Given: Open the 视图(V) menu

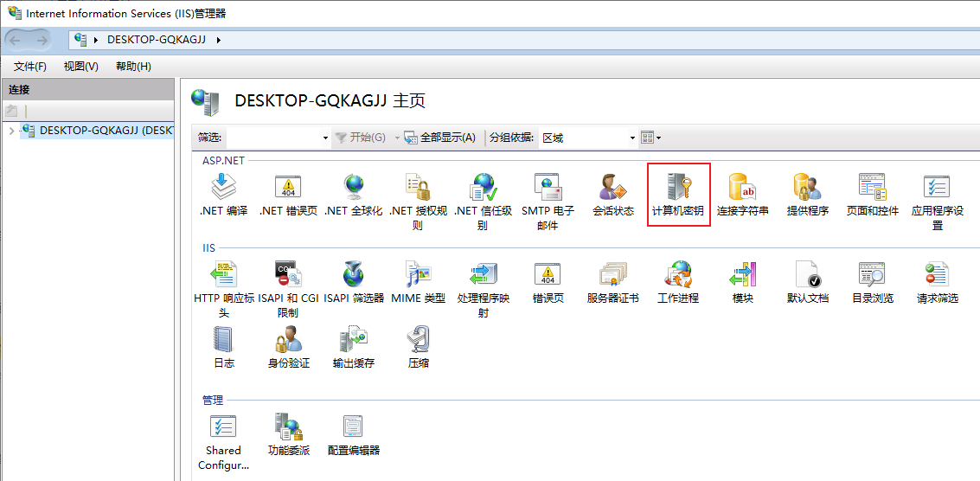Looking at the screenshot, I should pyautogui.click(x=81, y=67).
